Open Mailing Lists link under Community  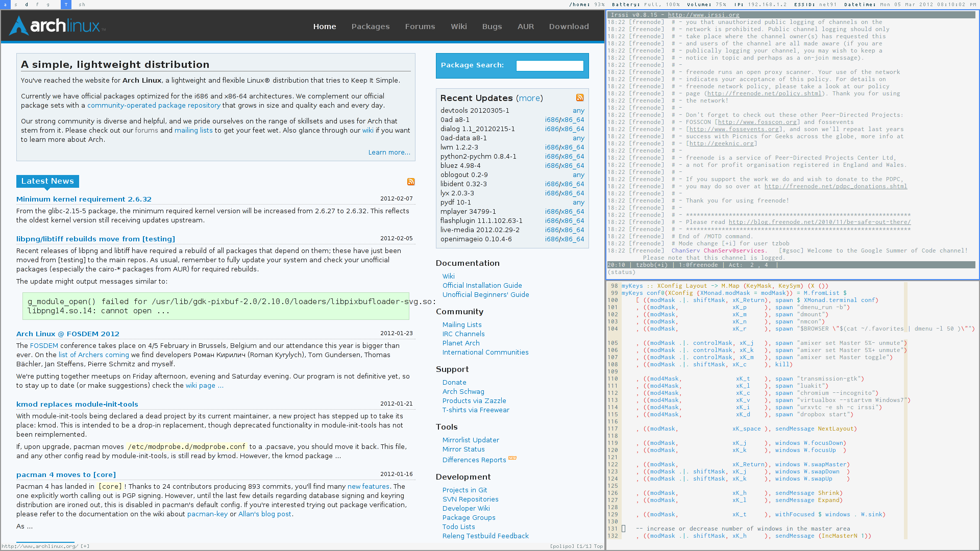[x=462, y=325]
